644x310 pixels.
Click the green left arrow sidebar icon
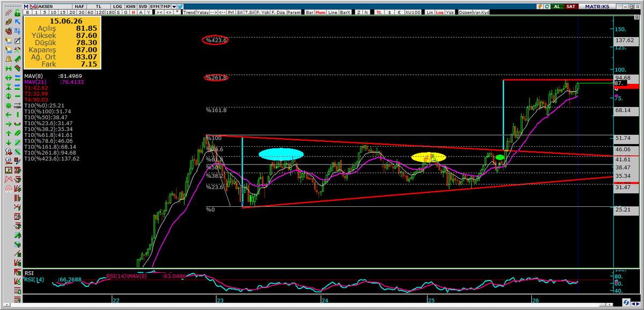pyautogui.click(x=9, y=115)
